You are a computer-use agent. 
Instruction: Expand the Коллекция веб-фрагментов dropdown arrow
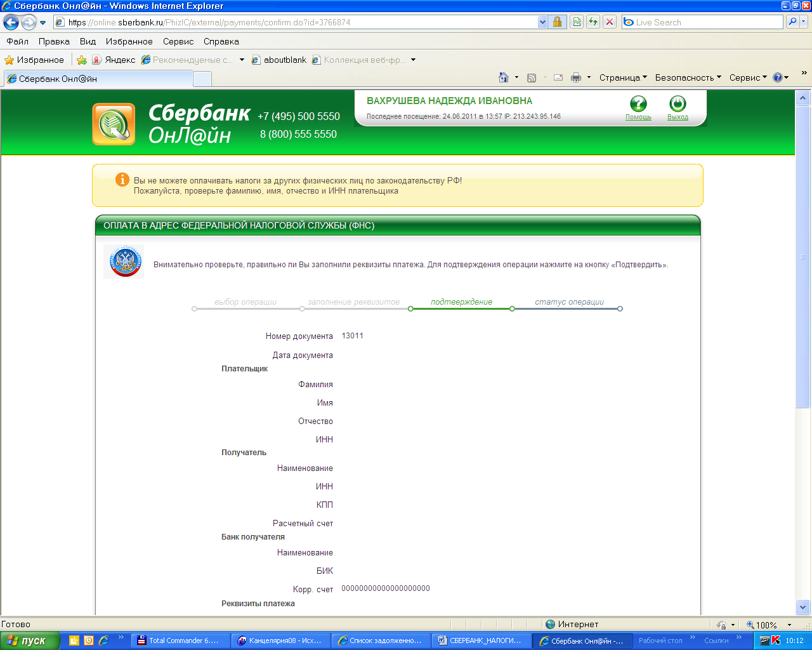tap(413, 60)
